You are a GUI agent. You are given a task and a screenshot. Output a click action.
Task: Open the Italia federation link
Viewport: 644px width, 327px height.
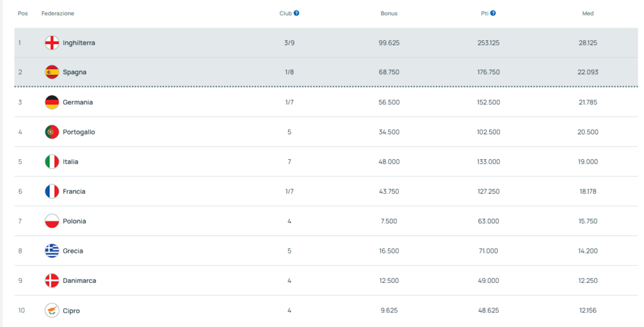tap(70, 162)
